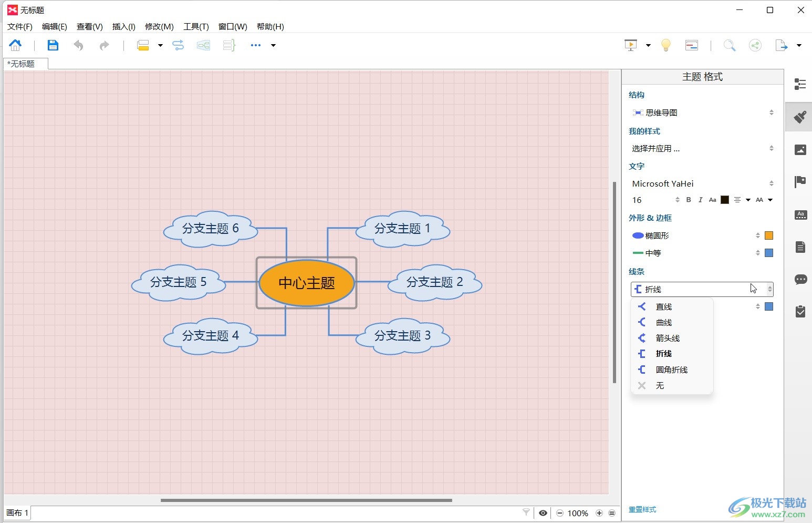812x523 pixels.
Task: Open the 选择并应用 style dropdown
Action: [703, 149]
